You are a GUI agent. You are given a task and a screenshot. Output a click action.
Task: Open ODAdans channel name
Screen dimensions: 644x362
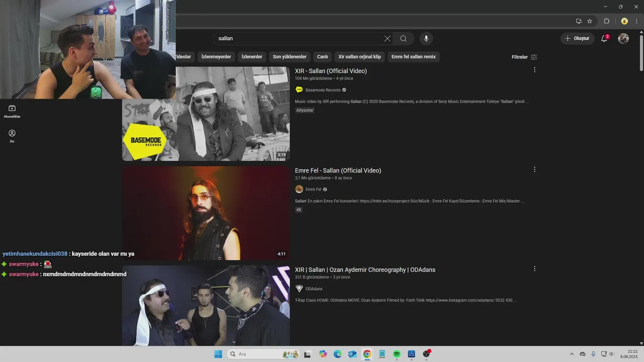click(314, 289)
